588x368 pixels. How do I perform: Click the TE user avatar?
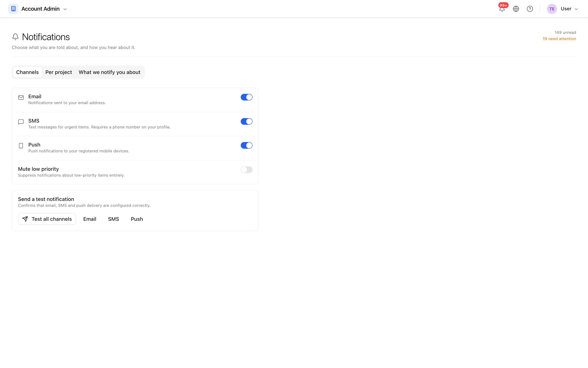coord(552,9)
